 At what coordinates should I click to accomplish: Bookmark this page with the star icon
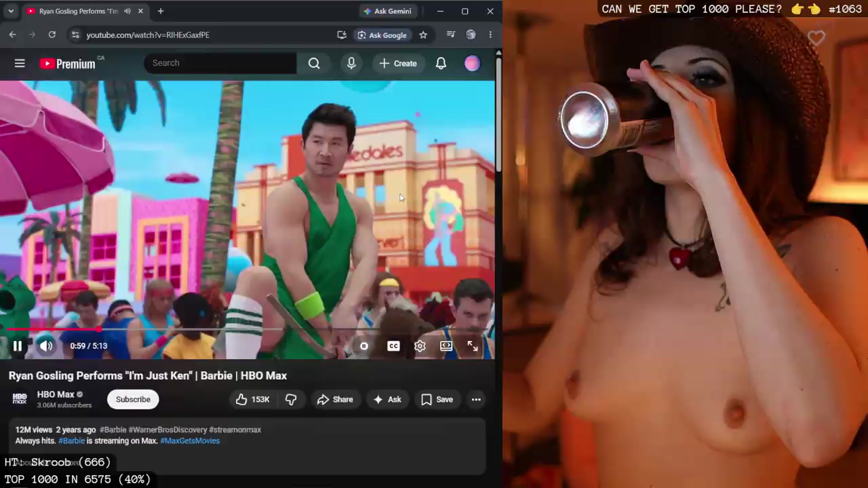click(x=423, y=35)
